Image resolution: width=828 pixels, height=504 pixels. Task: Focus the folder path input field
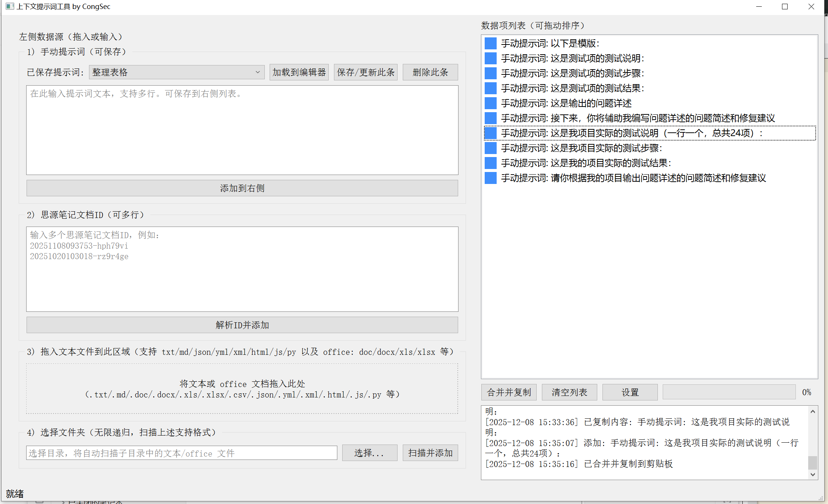pyautogui.click(x=181, y=453)
